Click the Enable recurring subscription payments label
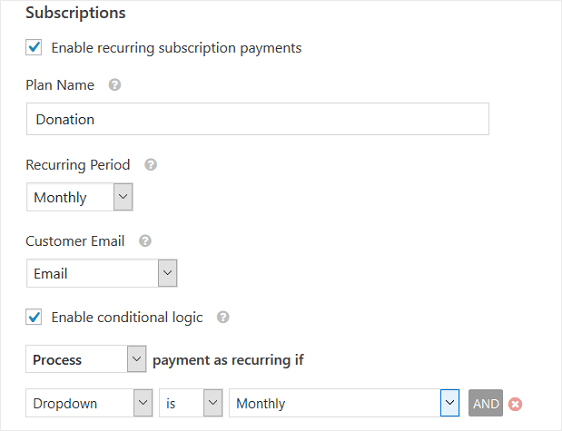 click(x=176, y=48)
